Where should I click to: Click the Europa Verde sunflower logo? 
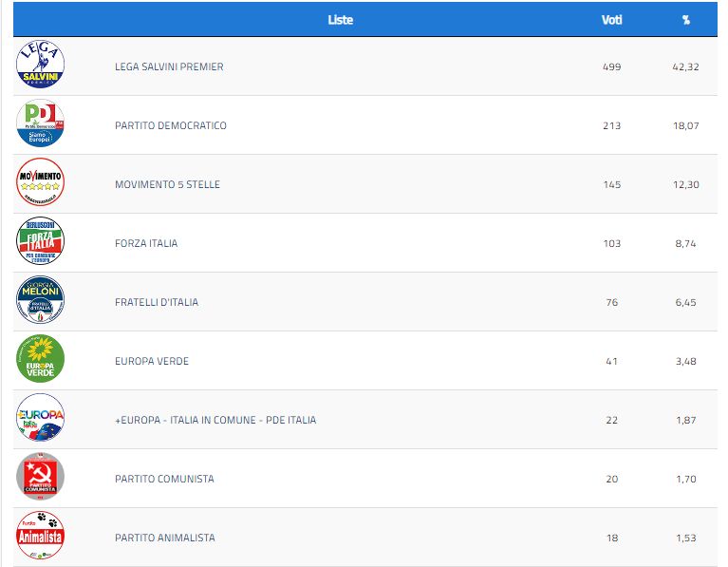[x=40, y=361]
